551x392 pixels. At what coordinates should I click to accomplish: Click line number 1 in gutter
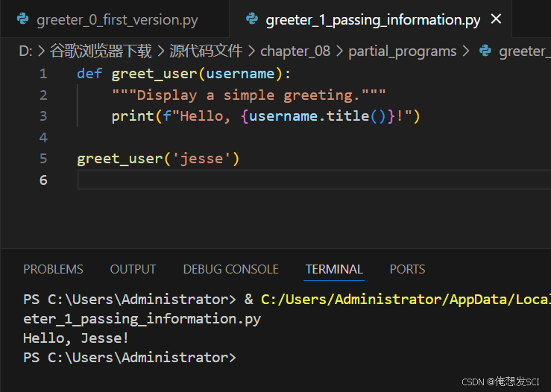click(43, 74)
